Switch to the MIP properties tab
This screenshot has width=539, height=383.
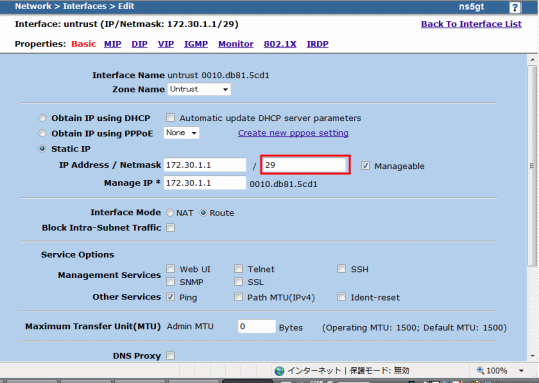point(113,44)
